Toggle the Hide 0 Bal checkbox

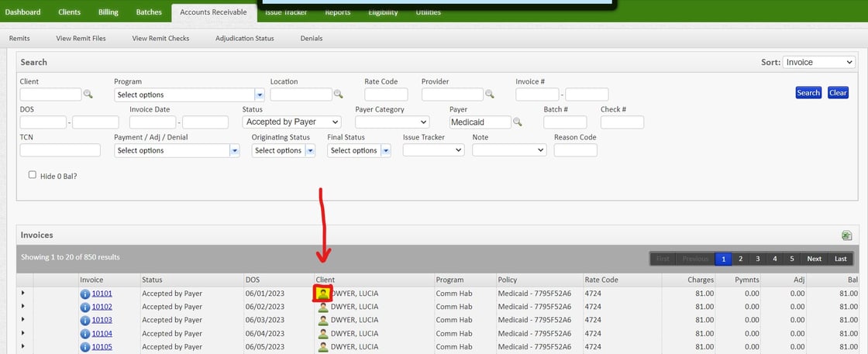[32, 175]
